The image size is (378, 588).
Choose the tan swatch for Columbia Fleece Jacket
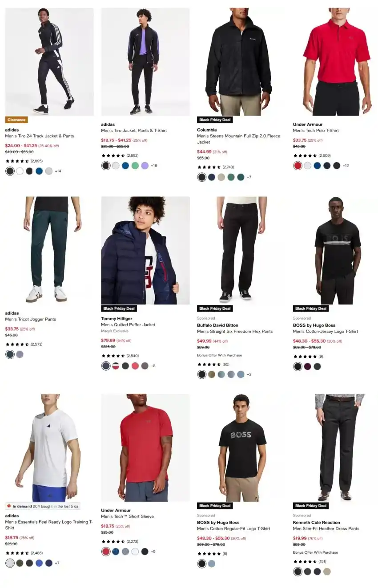[x=221, y=177]
